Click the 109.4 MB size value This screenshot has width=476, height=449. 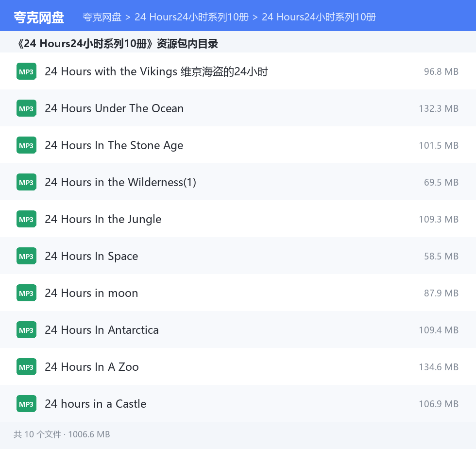point(439,330)
